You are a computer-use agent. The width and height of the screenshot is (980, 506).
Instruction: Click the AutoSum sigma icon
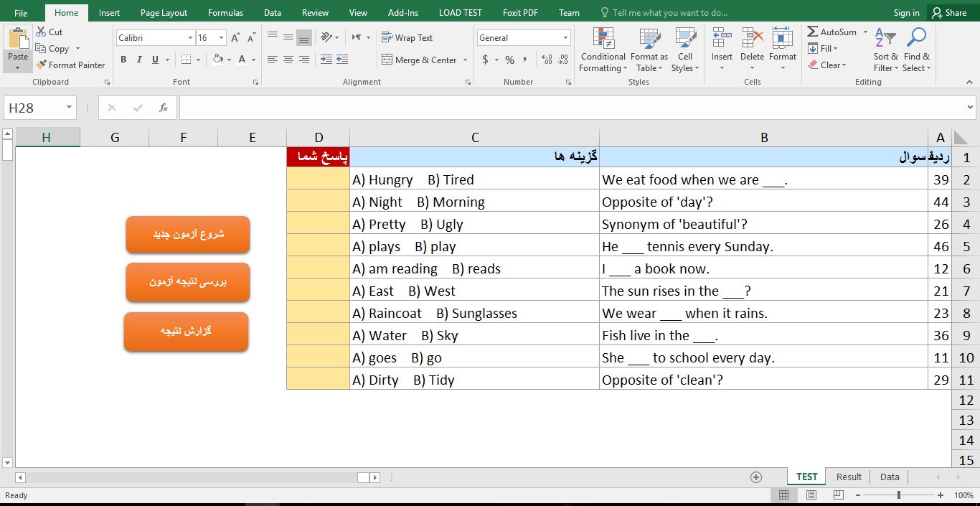coord(813,32)
